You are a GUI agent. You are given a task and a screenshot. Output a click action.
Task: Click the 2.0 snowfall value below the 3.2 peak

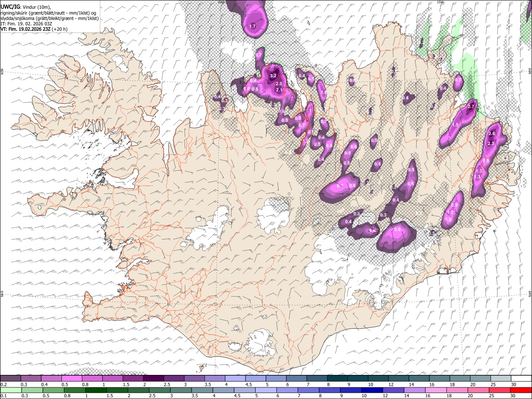coord(279,84)
